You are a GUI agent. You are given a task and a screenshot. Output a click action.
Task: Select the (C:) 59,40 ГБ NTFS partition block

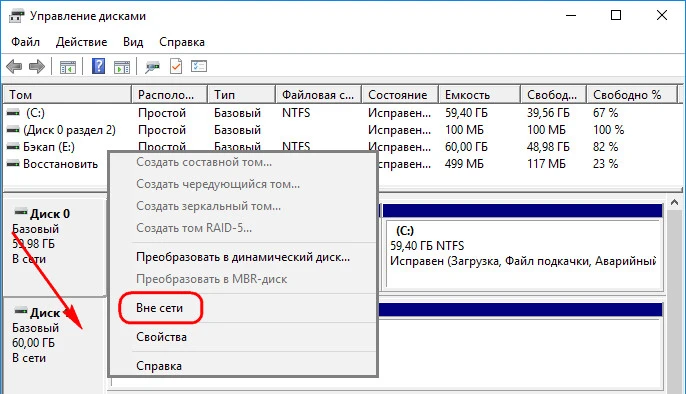click(523, 254)
